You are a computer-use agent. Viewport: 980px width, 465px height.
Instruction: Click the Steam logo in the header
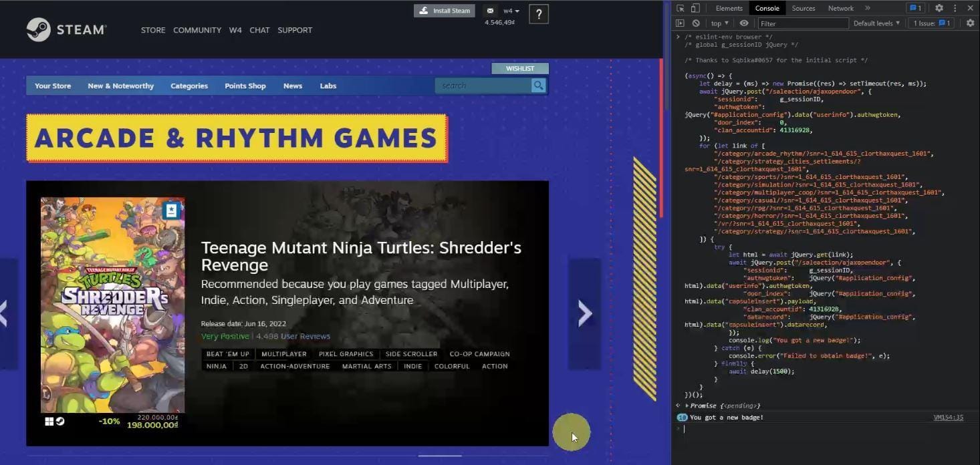[x=66, y=29]
